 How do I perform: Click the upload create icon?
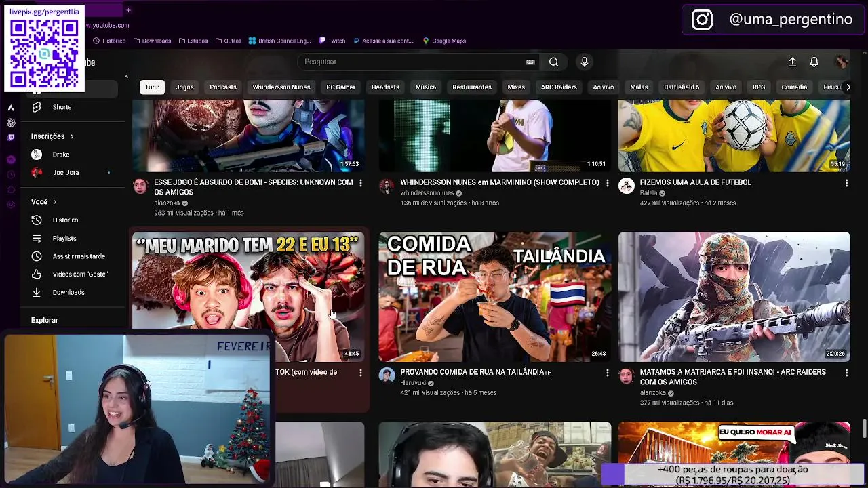pos(792,62)
